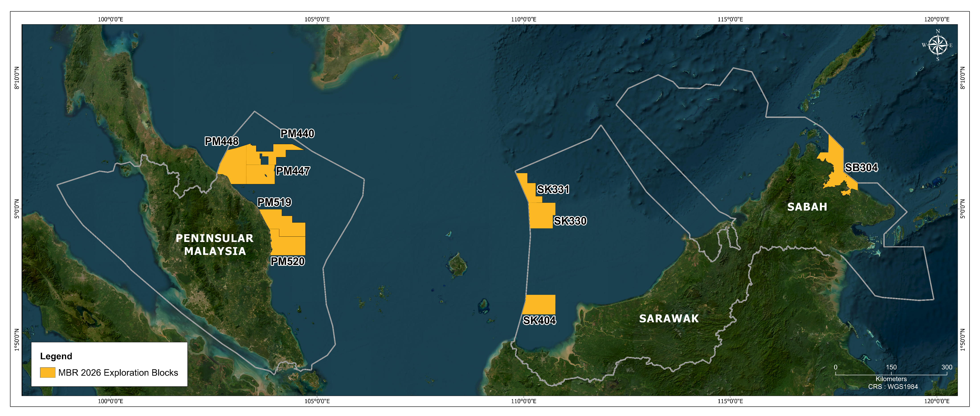Click the compass rose icon
The image size is (980, 416).
[937, 45]
